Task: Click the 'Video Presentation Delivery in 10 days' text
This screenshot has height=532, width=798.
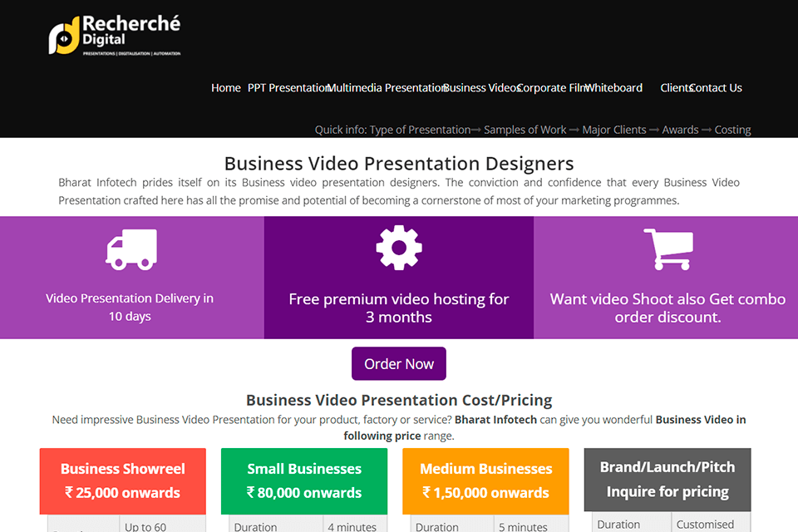Action: [130, 307]
